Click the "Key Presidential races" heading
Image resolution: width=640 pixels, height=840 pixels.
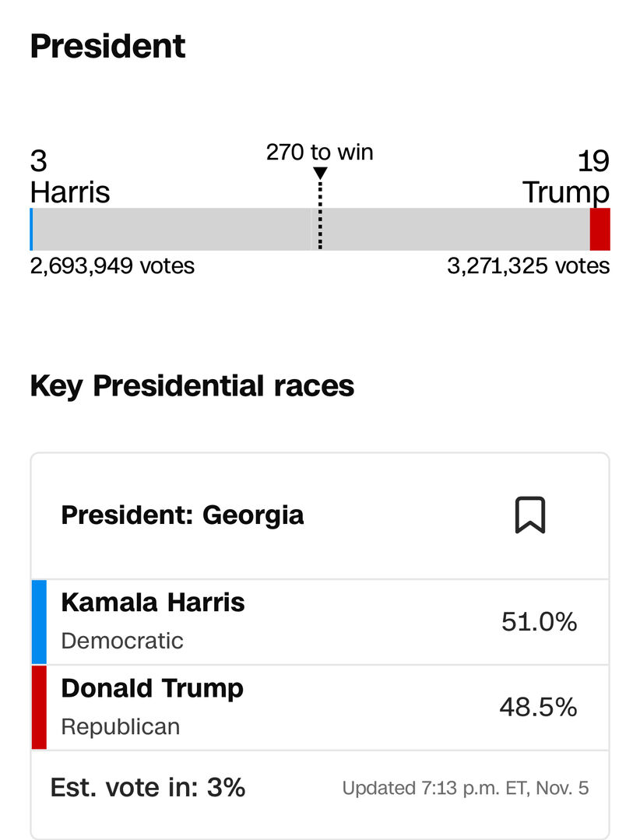pos(192,386)
